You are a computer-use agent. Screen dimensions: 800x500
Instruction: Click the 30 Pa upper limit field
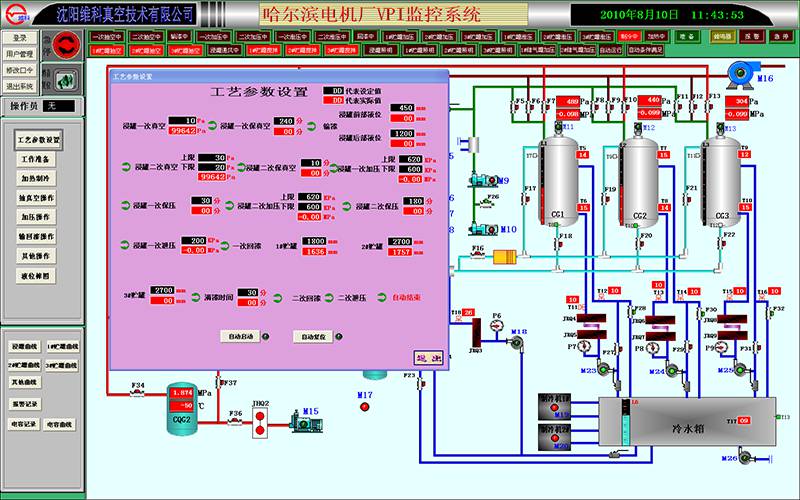pyautogui.click(x=212, y=158)
